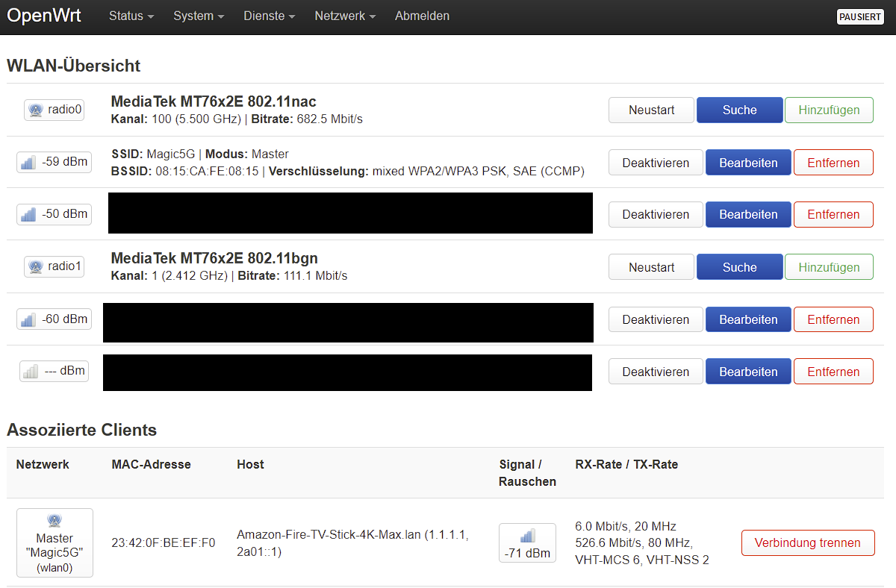Click the OpenWrt logo link
This screenshot has width=896, height=588.
44,16
